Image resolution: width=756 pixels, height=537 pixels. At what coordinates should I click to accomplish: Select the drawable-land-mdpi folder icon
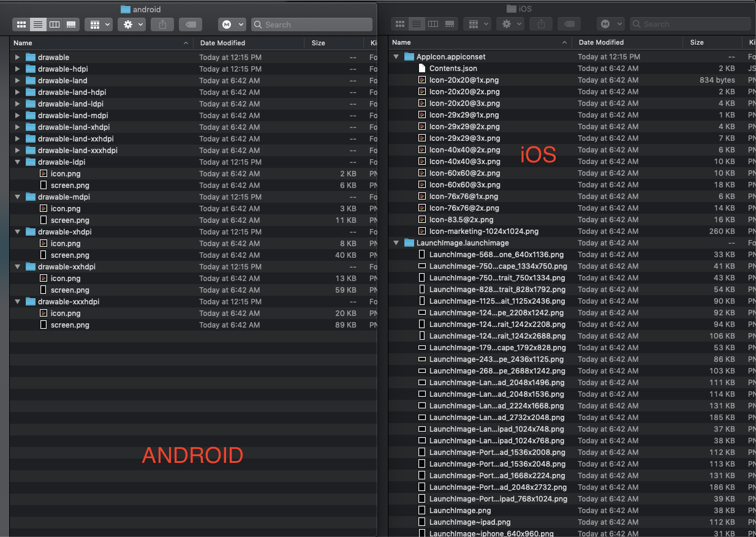[31, 115]
